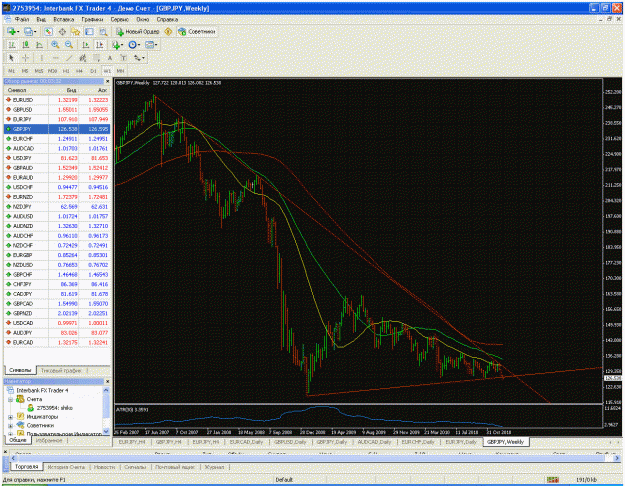The width and height of the screenshot is (625, 486).
Task: Switch chart to bar chart icon
Action: [12, 45]
